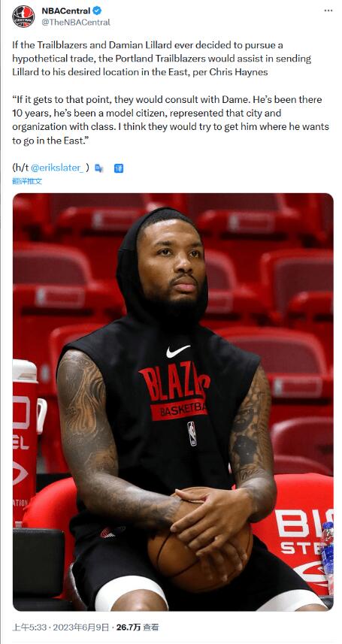Open the @TheNBACentral handle

coord(76,23)
